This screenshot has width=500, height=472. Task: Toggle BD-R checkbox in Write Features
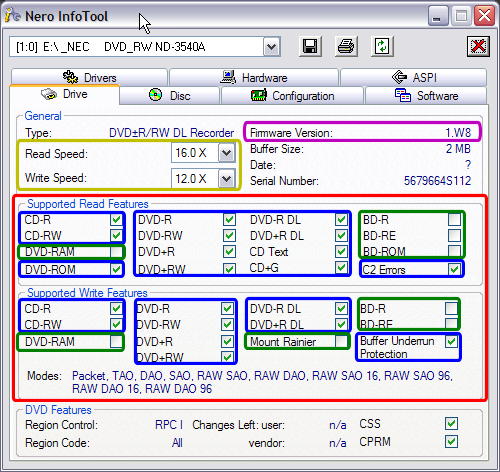click(x=451, y=308)
